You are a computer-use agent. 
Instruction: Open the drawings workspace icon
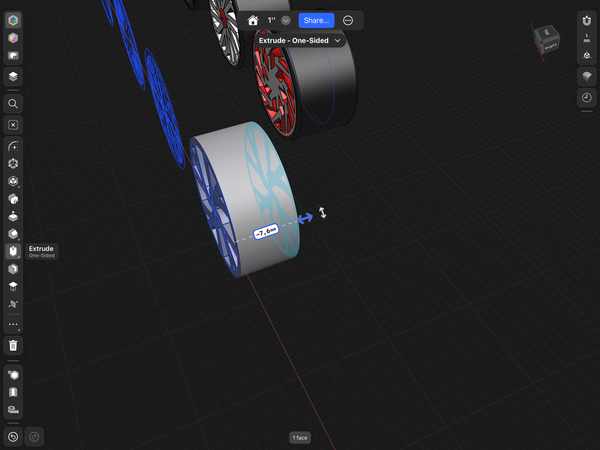point(13,55)
